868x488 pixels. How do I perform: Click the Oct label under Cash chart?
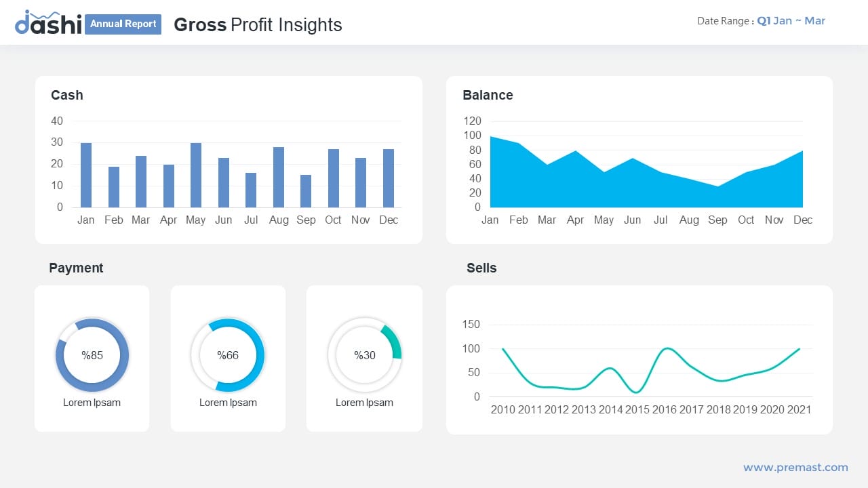pos(333,220)
